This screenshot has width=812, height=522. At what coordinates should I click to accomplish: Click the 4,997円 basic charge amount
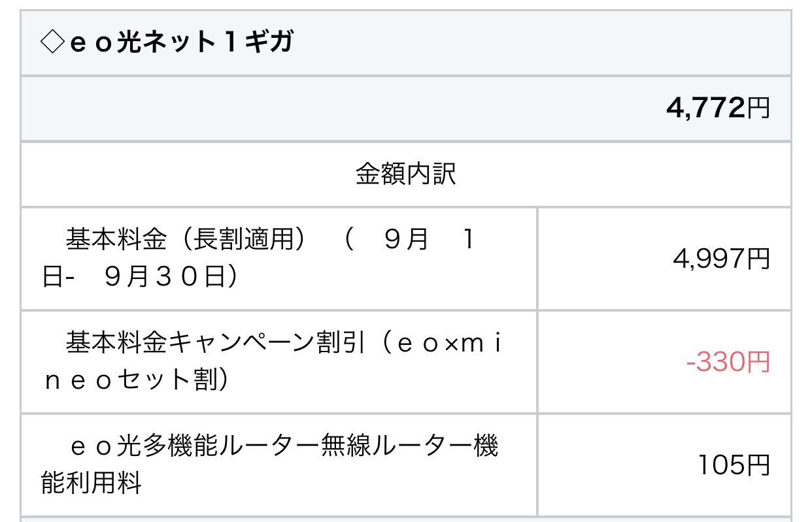point(721,259)
